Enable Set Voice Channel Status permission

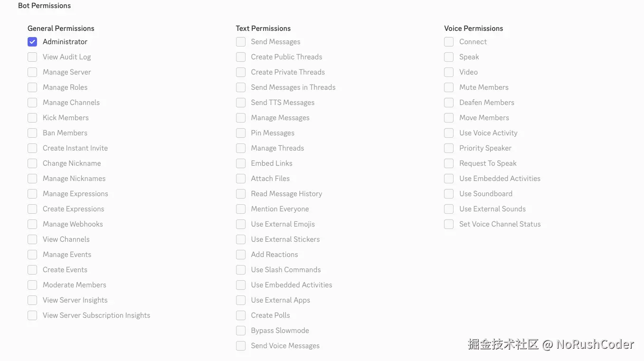449,224
